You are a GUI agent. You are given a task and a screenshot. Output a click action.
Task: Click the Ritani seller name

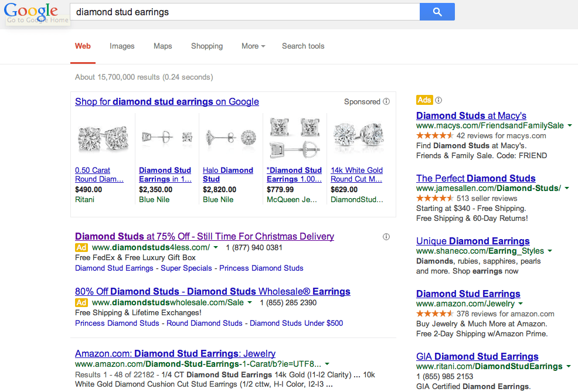[x=85, y=200]
